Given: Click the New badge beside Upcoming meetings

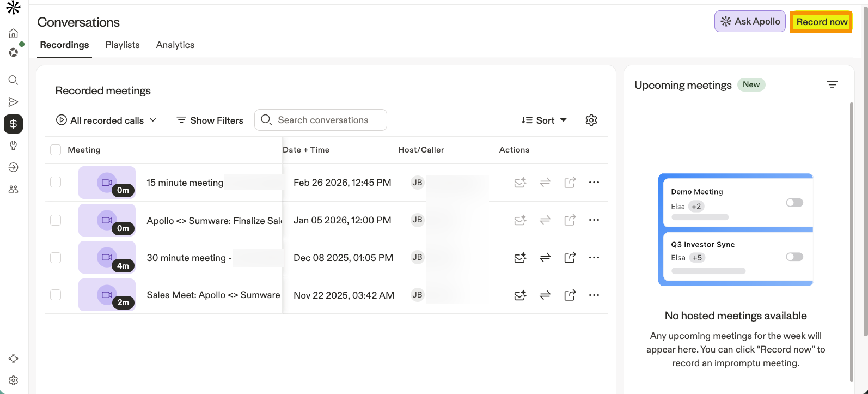Looking at the screenshot, I should coord(751,84).
